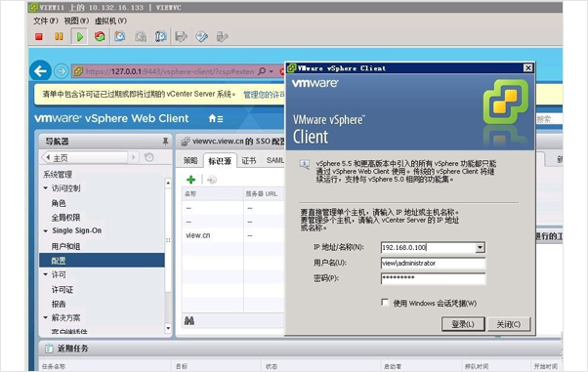
Task: Select 角色 in the navigator
Action: tap(59, 203)
